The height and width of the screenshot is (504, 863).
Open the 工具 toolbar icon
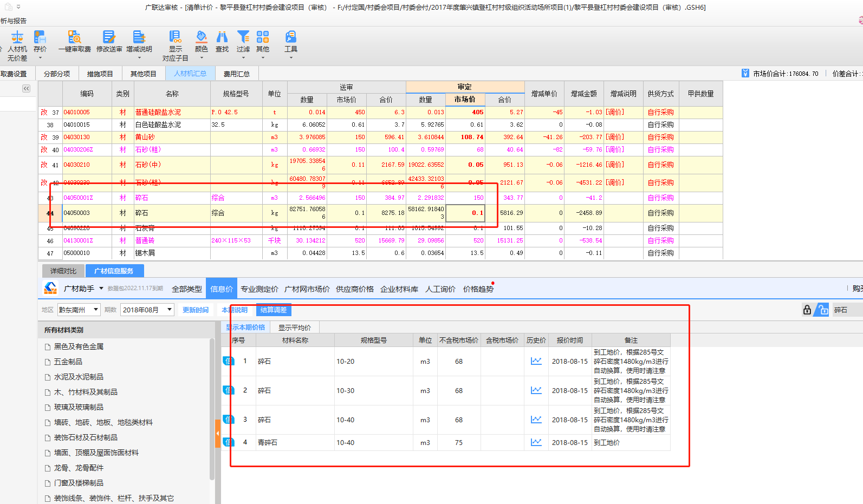[291, 37]
